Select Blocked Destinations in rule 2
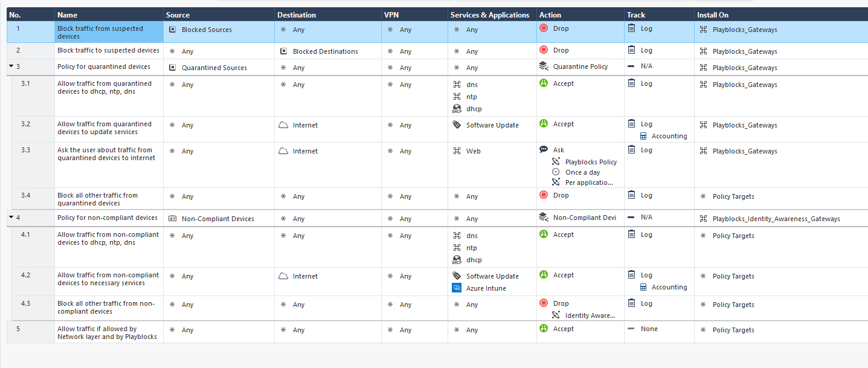This screenshot has height=368, width=868. [325, 51]
